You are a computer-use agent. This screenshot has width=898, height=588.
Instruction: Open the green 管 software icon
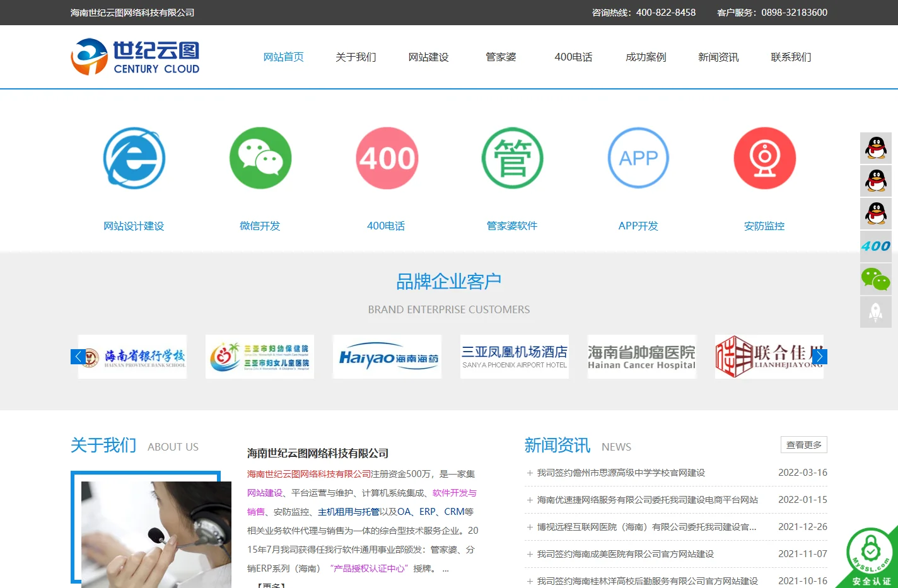[512, 158]
